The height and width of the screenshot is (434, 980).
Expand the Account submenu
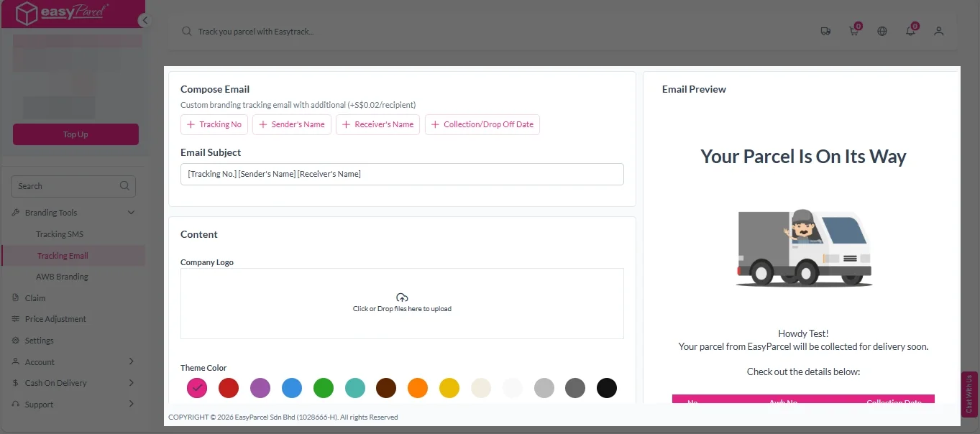tap(131, 361)
